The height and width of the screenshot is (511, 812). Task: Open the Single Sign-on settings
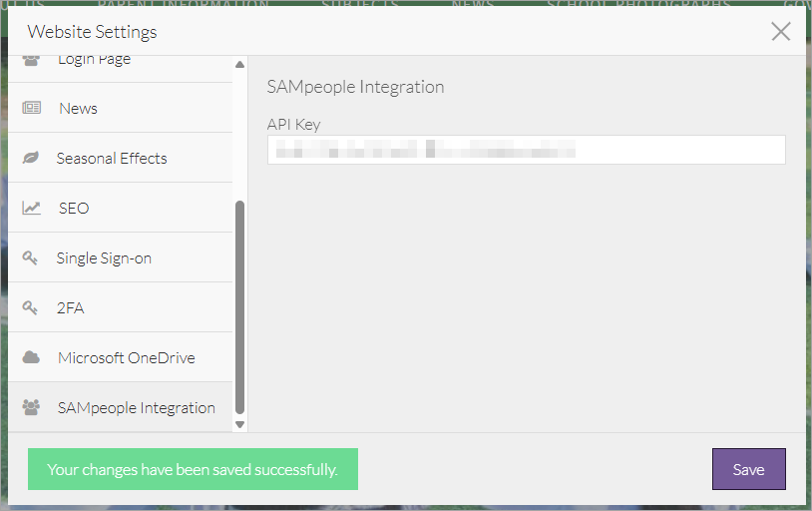click(104, 258)
